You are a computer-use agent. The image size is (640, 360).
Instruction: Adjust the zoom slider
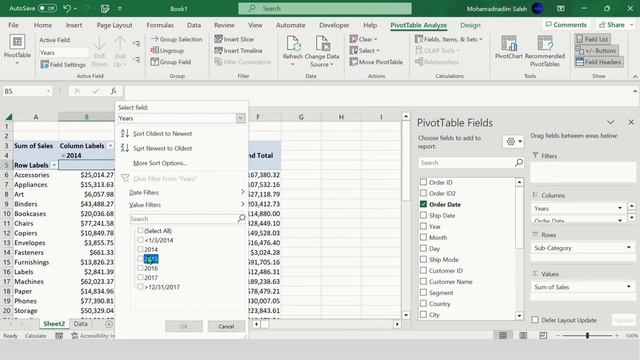point(587,336)
